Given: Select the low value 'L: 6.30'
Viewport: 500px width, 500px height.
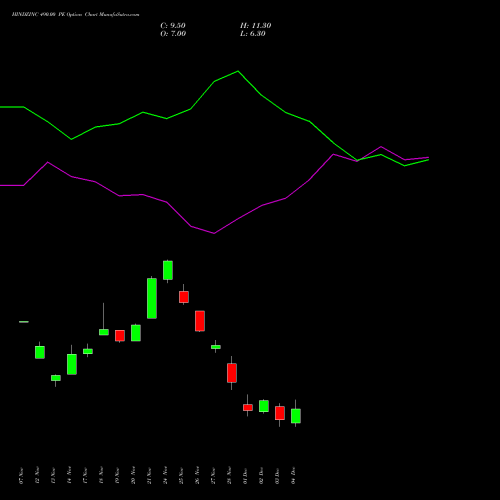Looking at the screenshot, I should (253, 33).
